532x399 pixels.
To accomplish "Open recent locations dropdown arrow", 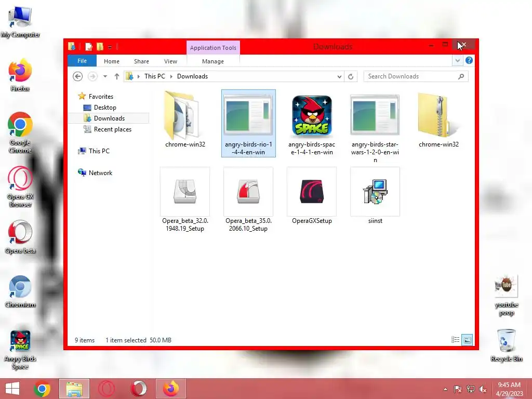I will [x=105, y=76].
